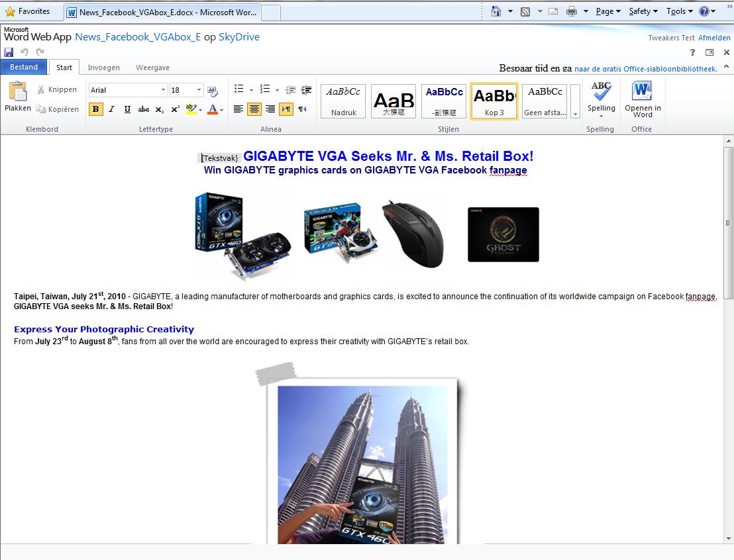Collapse the ribbon with the up arrow

coord(726,67)
